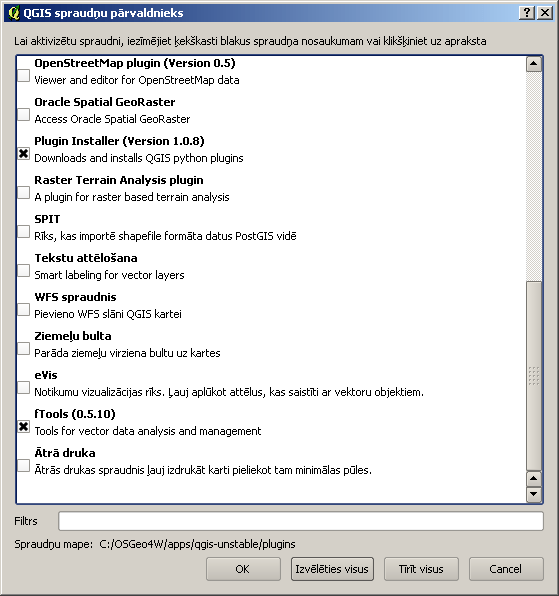
Task: Click the title bar help question mark
Action: pyautogui.click(x=527, y=13)
